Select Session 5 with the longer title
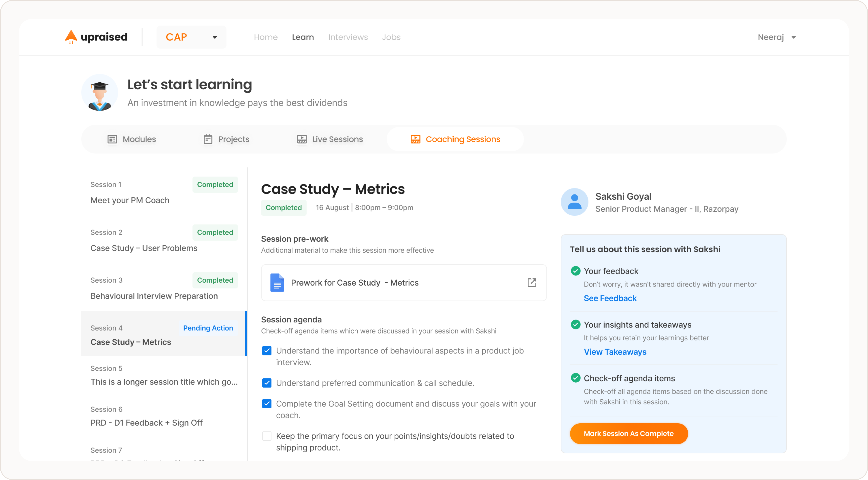The width and height of the screenshot is (868, 480). click(164, 375)
